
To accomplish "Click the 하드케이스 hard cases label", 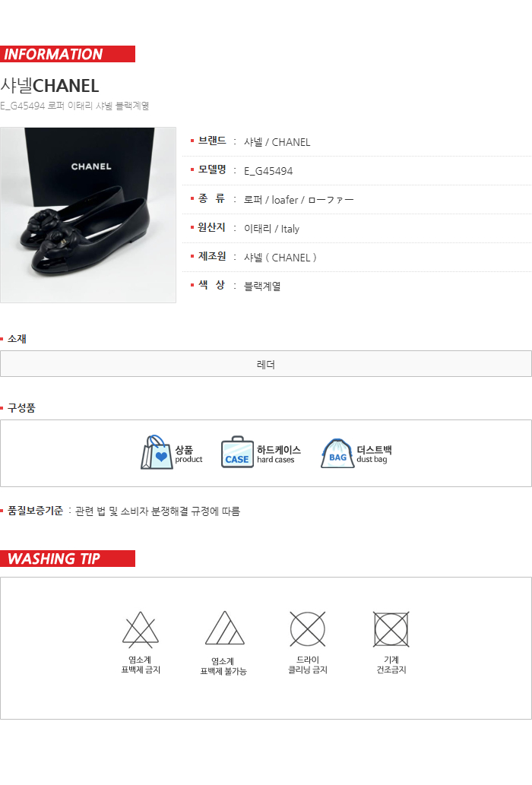I will click(279, 454).
